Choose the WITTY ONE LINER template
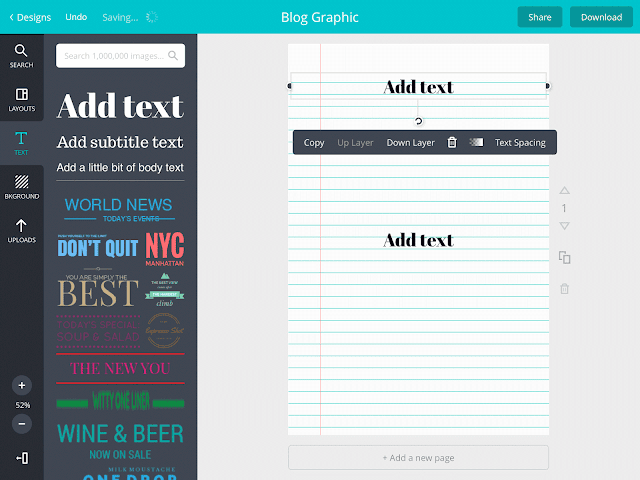Image resolution: width=640 pixels, height=480 pixels. point(120,401)
